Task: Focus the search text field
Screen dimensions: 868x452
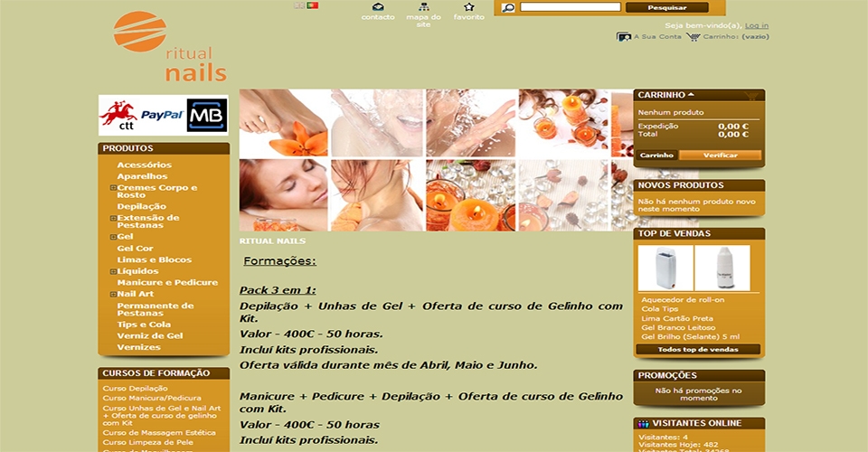Action: click(571, 7)
